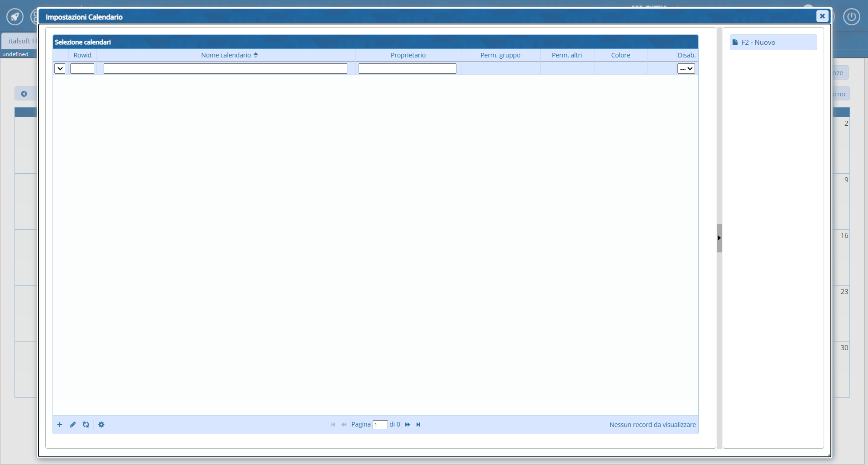Screen dimensions: 868x465
Task: Click the F2 - Nuovo button
Action: coord(773,43)
